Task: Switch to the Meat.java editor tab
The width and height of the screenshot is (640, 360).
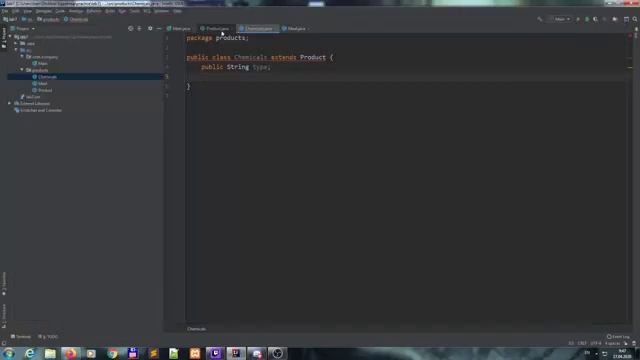Action: pos(295,29)
